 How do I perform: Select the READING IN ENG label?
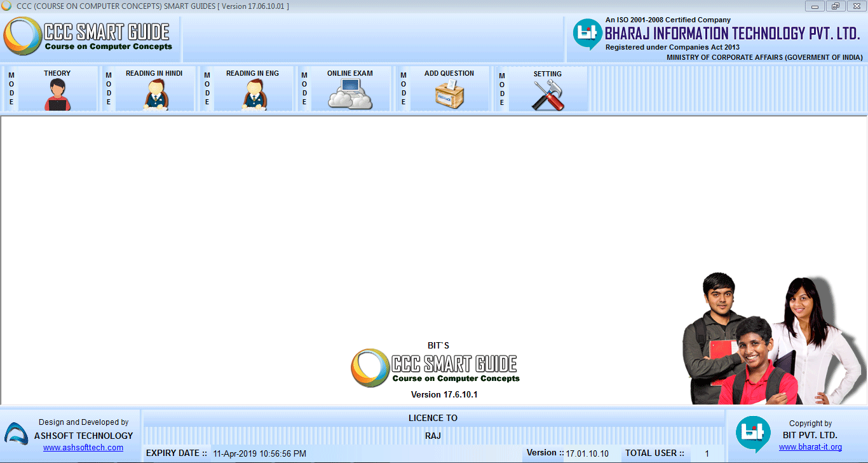(252, 73)
